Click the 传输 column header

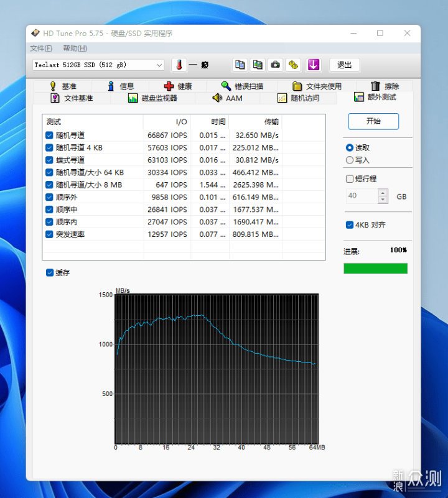(x=256, y=122)
